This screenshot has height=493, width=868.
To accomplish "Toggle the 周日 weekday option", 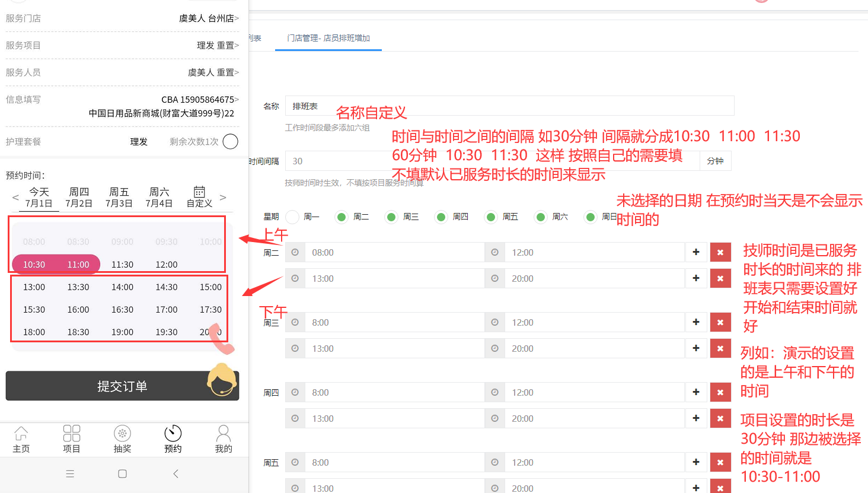I will (x=591, y=217).
